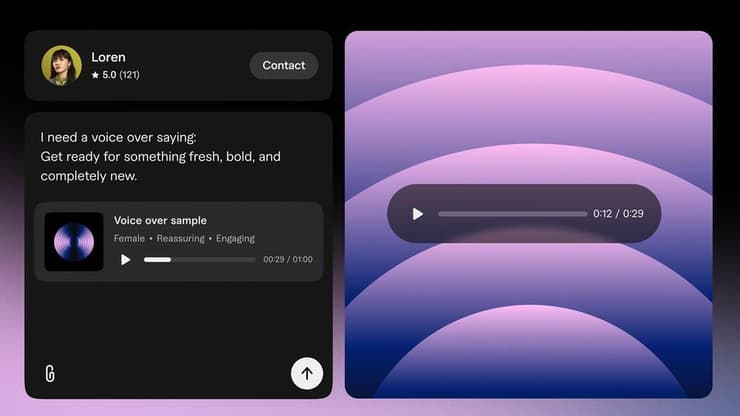Click the paperclip attachment icon

[x=50, y=373]
